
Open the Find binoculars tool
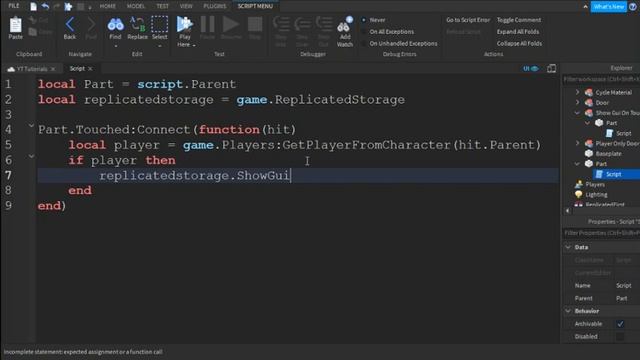[x=116, y=24]
